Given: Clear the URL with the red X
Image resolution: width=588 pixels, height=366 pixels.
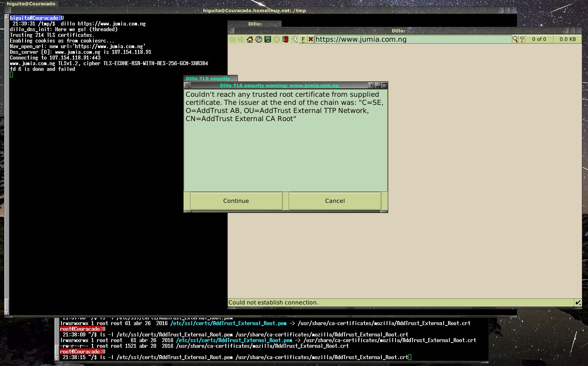Looking at the screenshot, I should click(311, 39).
